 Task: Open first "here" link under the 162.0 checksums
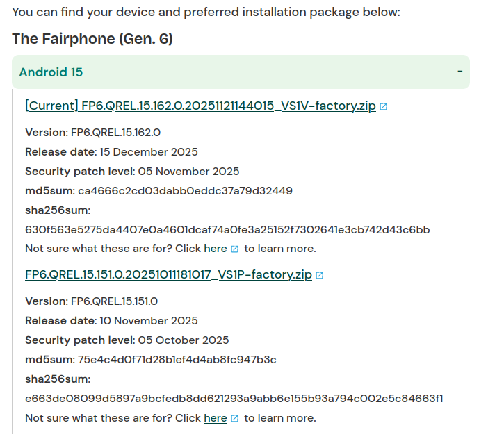(215, 249)
